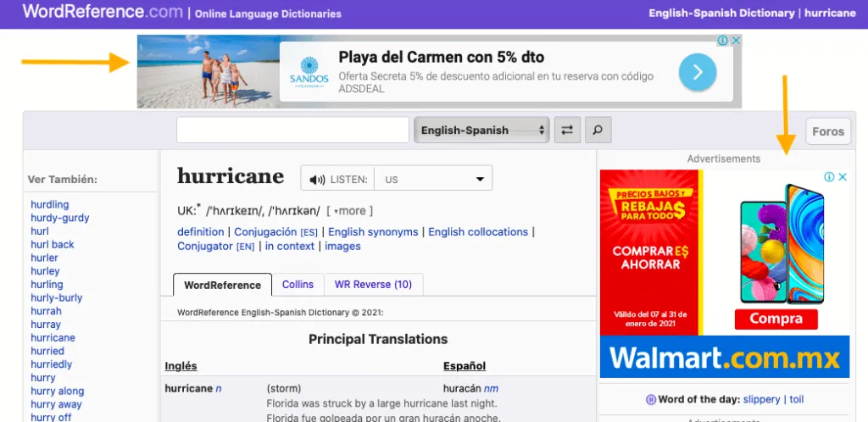Open 'hurried' sidebar entry

(x=47, y=351)
